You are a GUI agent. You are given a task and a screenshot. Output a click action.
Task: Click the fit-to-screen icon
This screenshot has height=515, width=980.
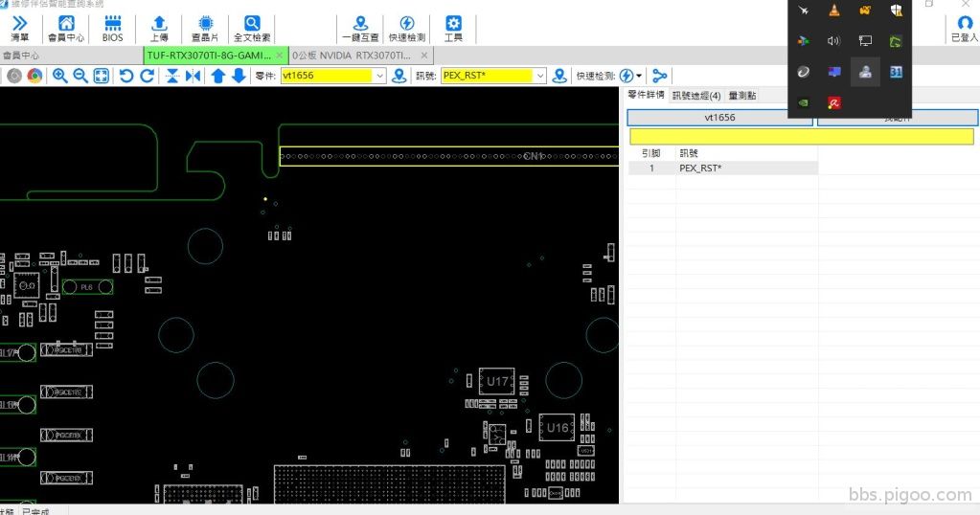click(x=102, y=76)
